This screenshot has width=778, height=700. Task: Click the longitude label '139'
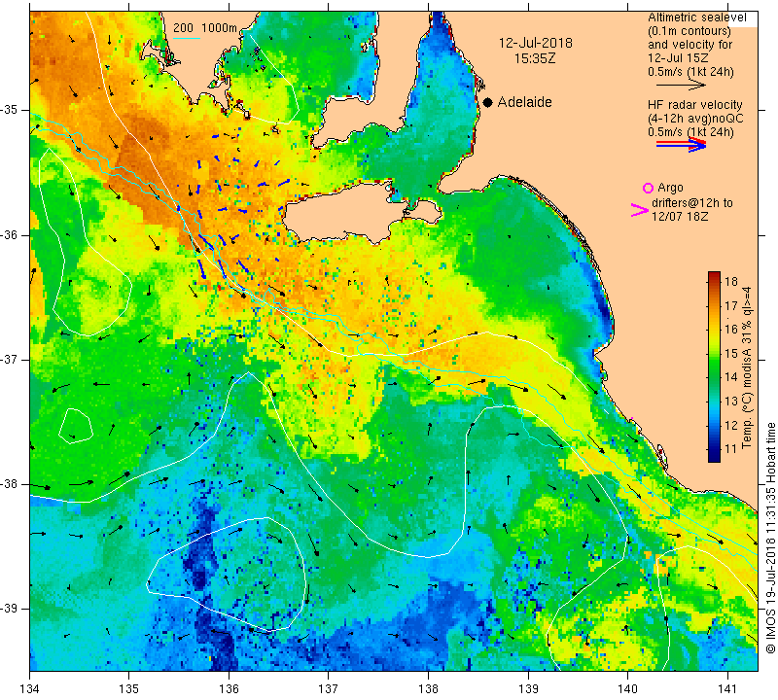528,689
